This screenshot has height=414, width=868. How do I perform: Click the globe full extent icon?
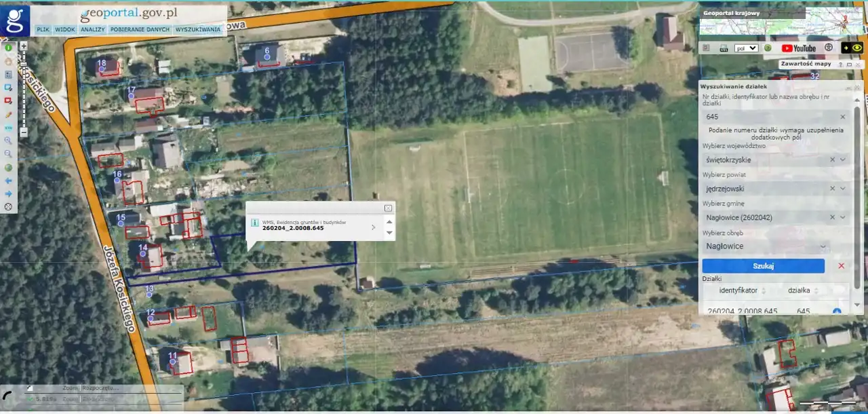[9, 167]
